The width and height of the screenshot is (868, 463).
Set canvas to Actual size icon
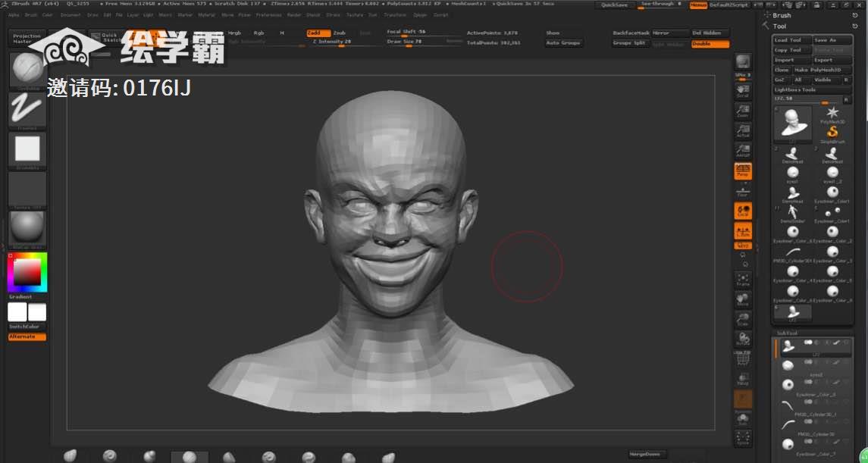click(742, 130)
